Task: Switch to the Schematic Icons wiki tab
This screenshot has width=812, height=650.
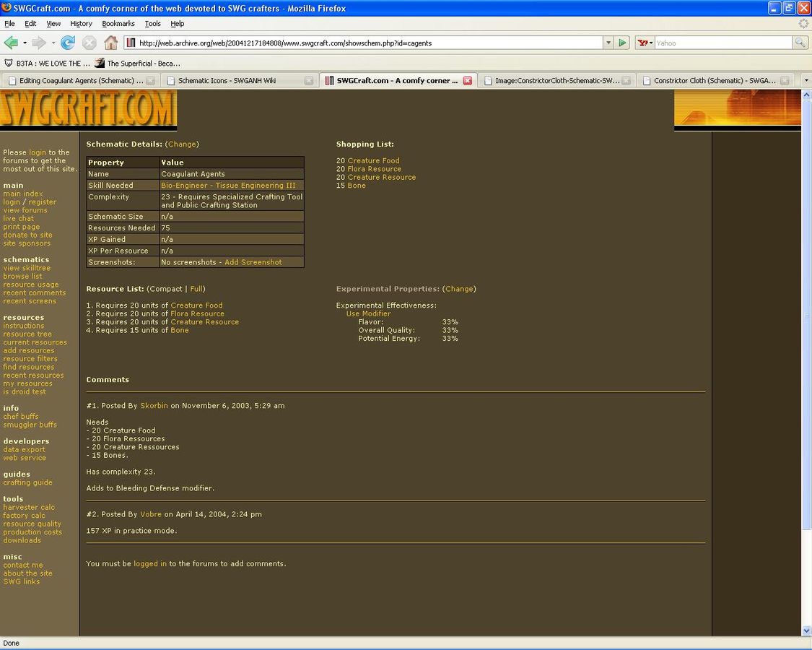Action: click(x=227, y=81)
